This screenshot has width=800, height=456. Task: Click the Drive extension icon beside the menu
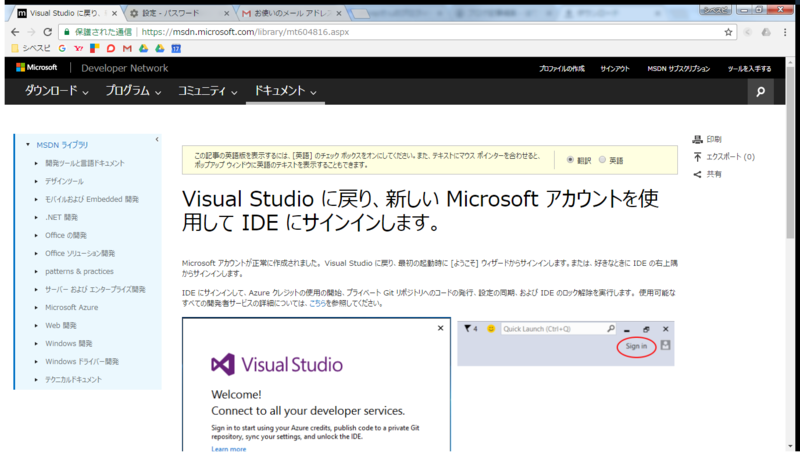coord(766,32)
